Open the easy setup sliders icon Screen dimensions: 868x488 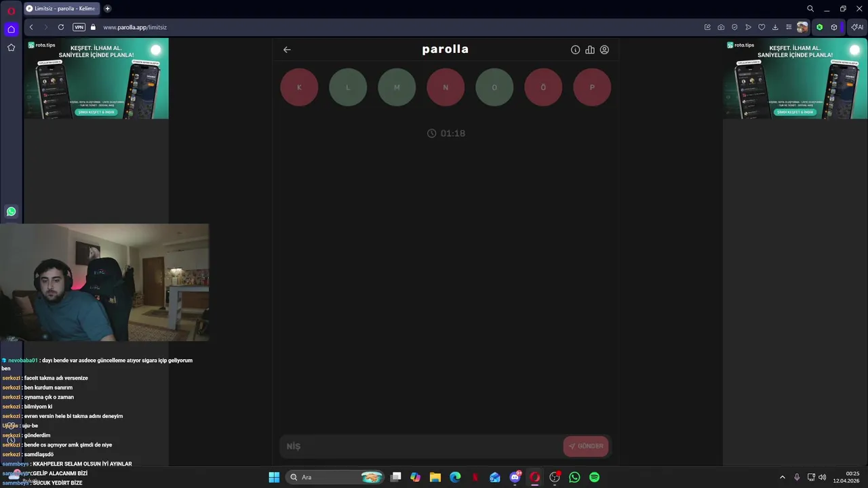pos(789,27)
